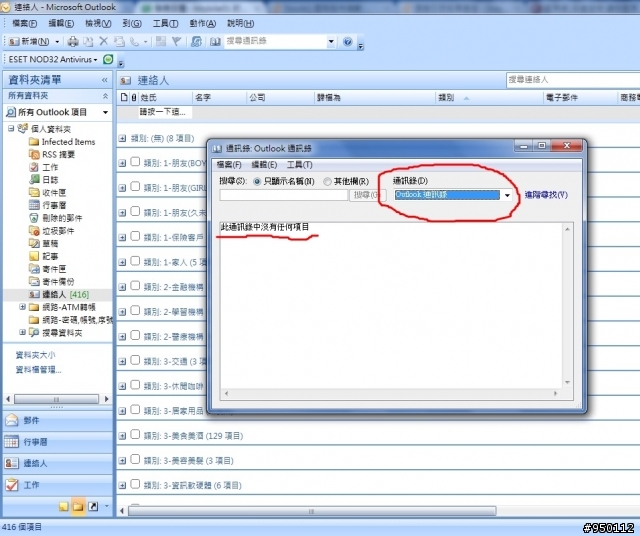Click the blue Help question mark icon
640x536 pixels.
pos(347,41)
